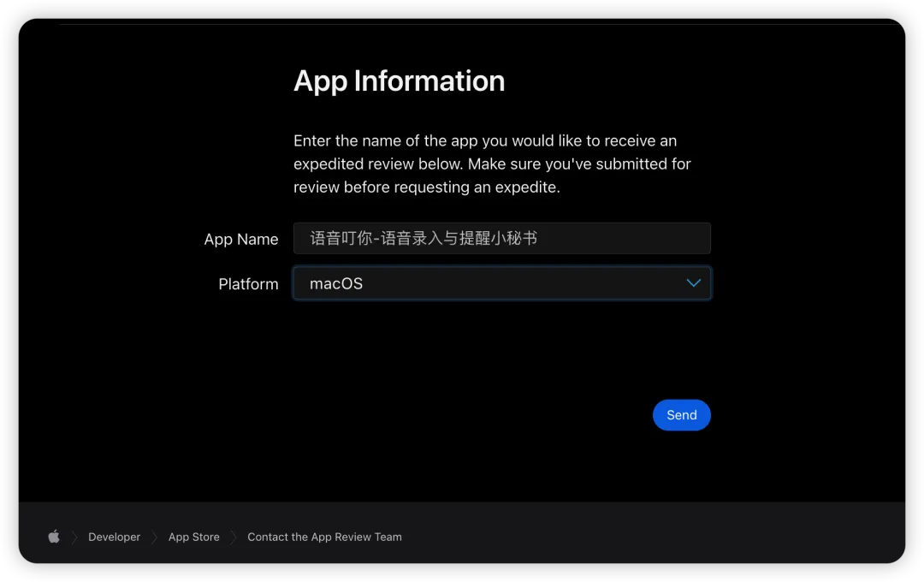Open App Store breadcrumb link
This screenshot has width=924, height=582.
click(x=194, y=537)
